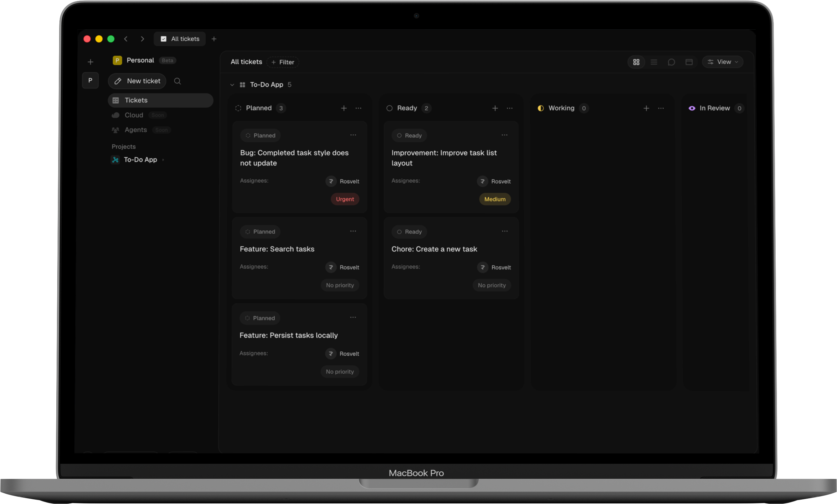Open To-Do App project link
Image resolution: width=837 pixels, height=504 pixels.
click(x=140, y=160)
